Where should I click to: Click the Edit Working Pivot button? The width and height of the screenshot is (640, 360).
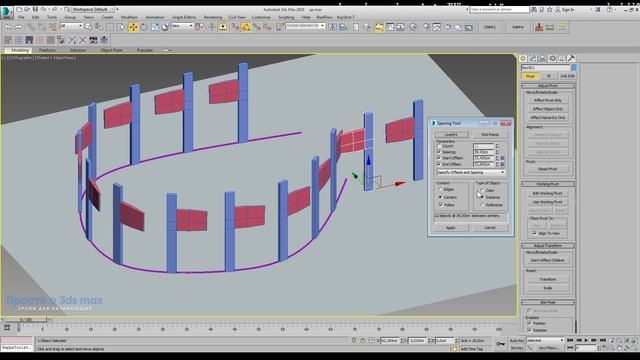(x=548, y=193)
